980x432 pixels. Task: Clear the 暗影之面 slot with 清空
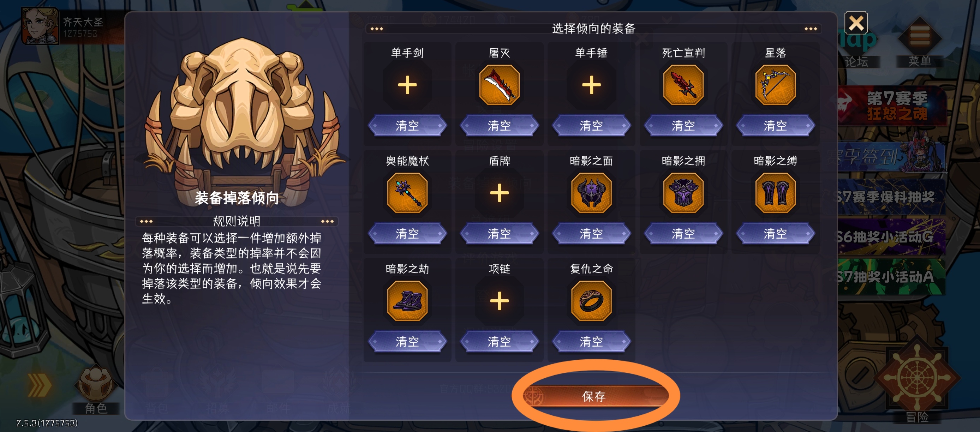591,234
